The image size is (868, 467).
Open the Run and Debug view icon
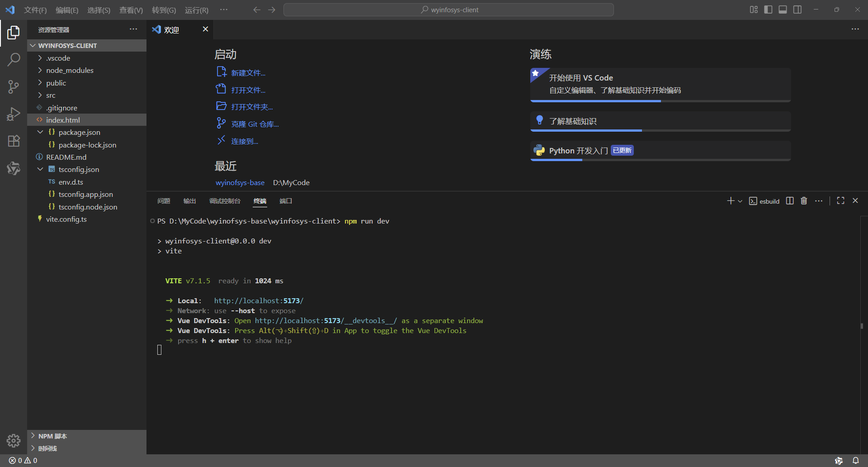pyautogui.click(x=14, y=114)
